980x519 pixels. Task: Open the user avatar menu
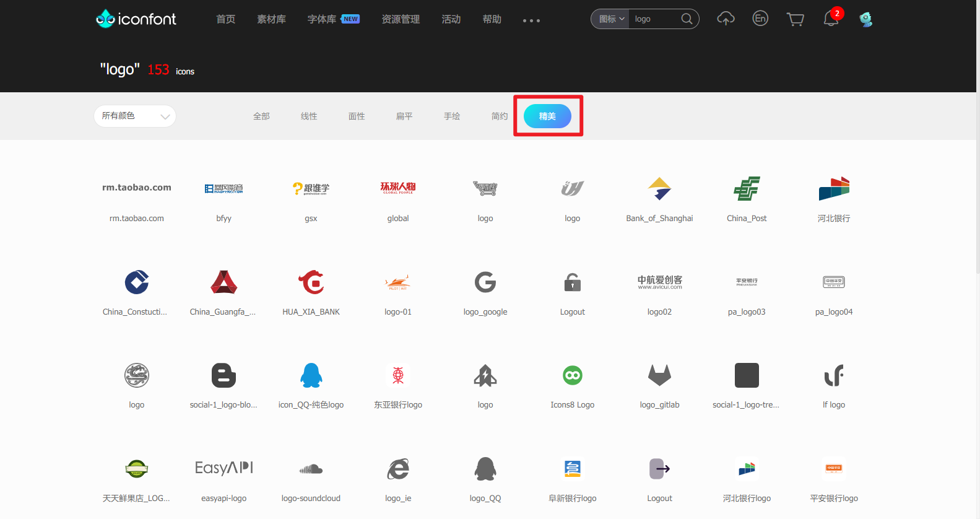[866, 19]
